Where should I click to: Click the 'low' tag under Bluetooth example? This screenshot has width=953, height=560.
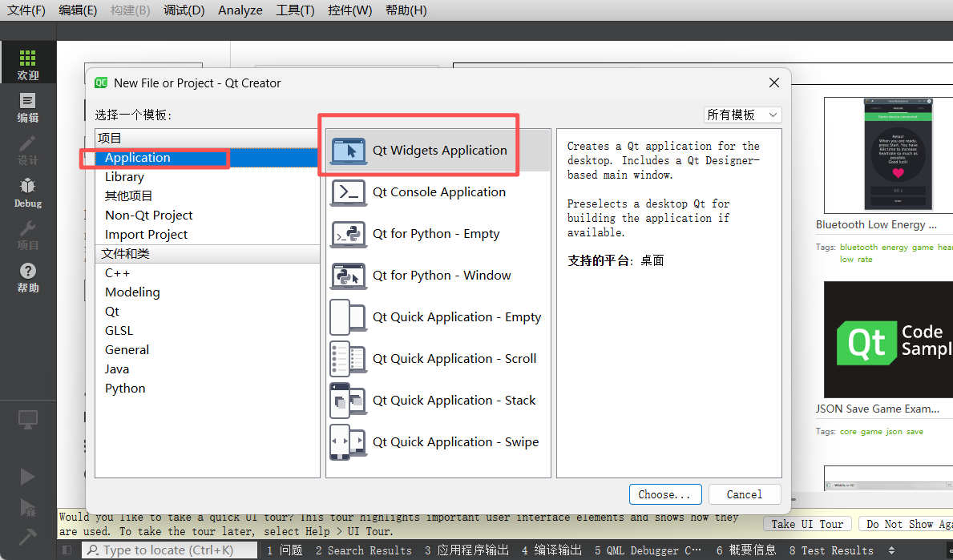[846, 260]
